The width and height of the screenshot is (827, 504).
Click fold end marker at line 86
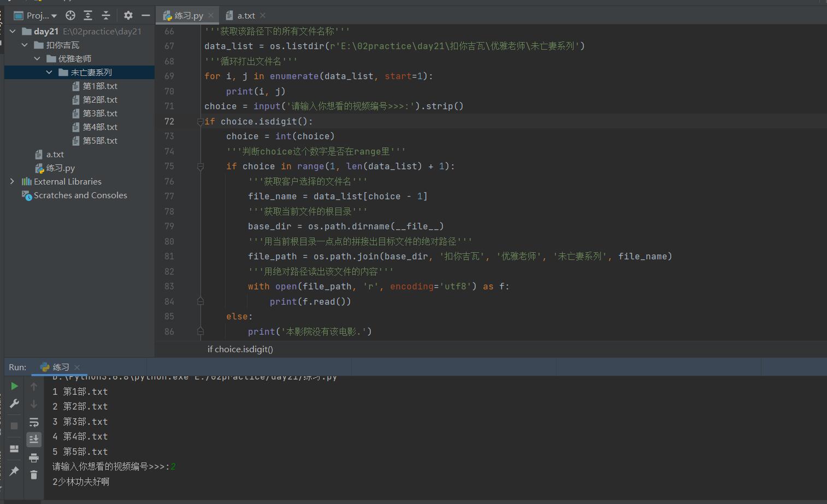click(200, 331)
